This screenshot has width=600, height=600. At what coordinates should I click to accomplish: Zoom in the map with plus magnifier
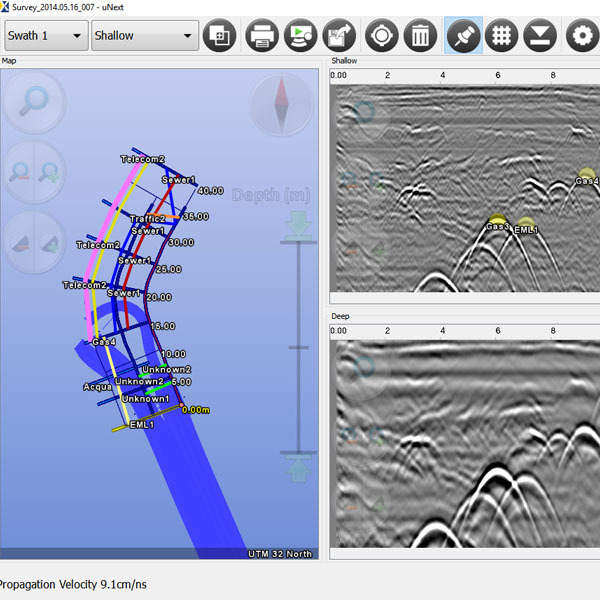[48, 171]
